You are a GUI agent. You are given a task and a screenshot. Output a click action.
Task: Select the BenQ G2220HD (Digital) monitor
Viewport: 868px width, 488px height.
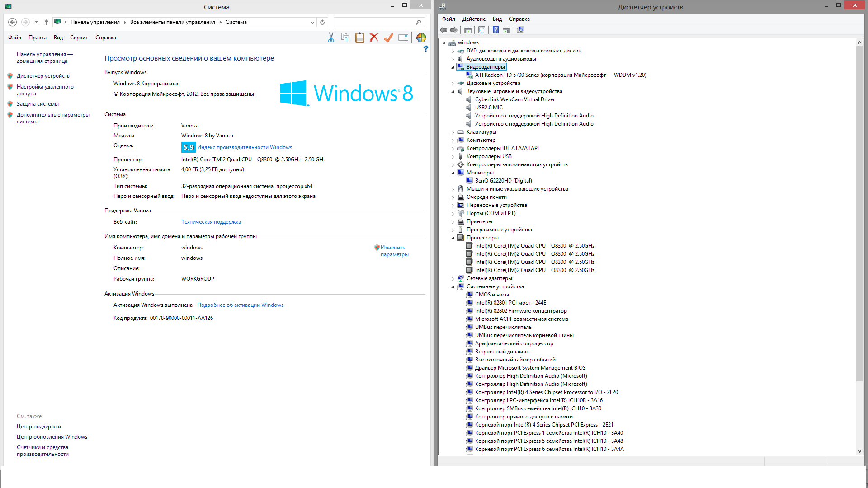click(x=504, y=181)
